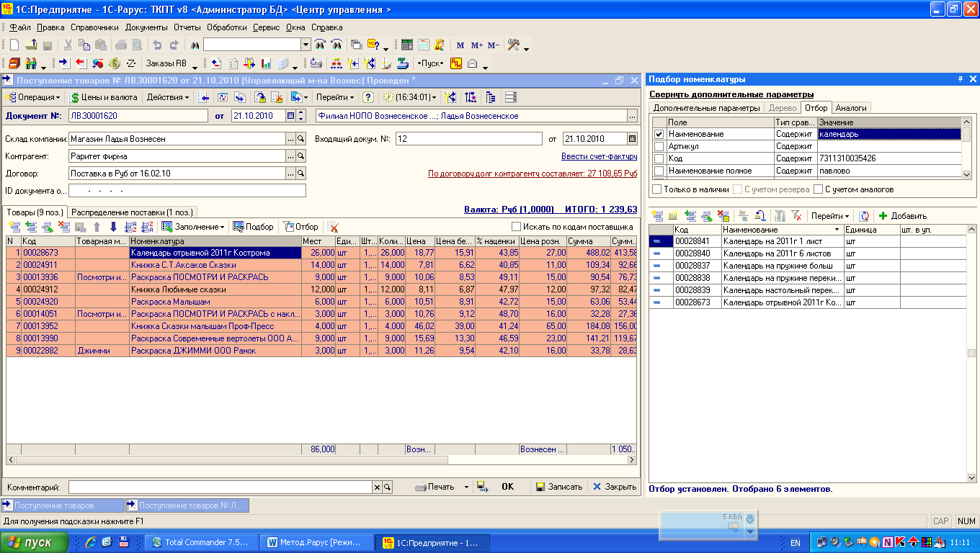Image resolution: width=980 pixels, height=553 pixels.
Task: Click the gold coin currency icon
Action: [x=114, y=63]
